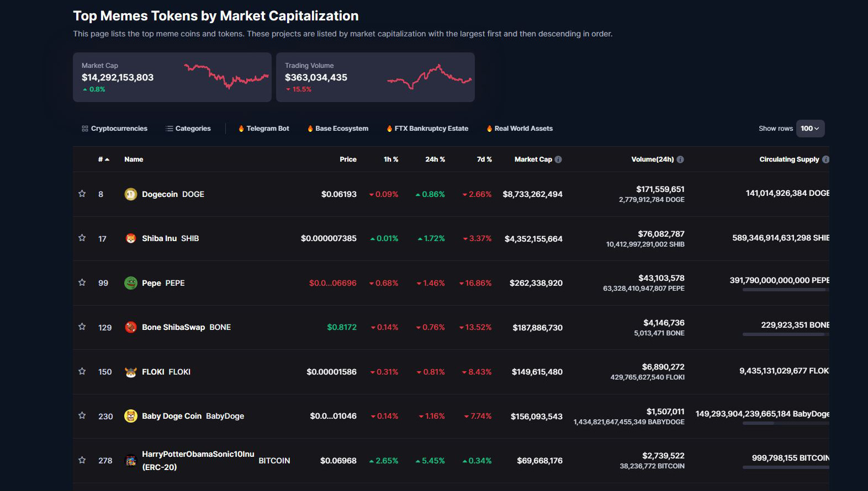This screenshot has height=491, width=868.
Task: Open the Dogecoin DOGE coin page
Action: click(x=173, y=194)
